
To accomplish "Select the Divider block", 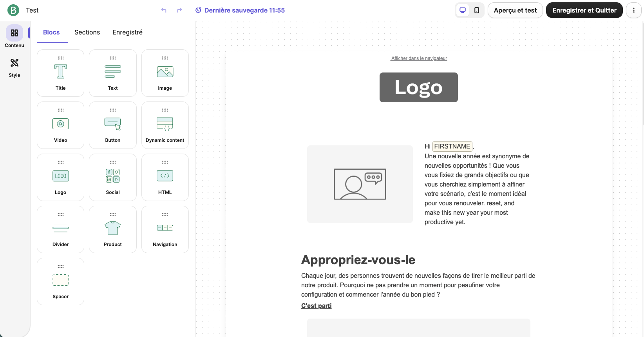I will click(61, 230).
